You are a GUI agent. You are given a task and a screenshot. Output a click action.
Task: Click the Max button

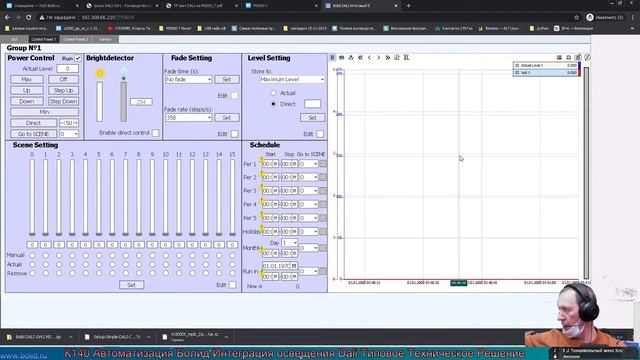27,79
